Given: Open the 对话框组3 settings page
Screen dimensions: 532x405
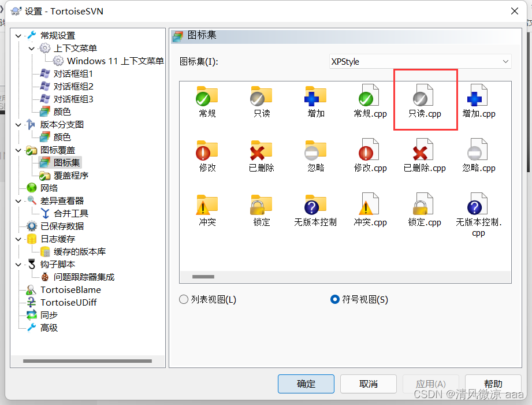Looking at the screenshot, I should click(73, 99).
